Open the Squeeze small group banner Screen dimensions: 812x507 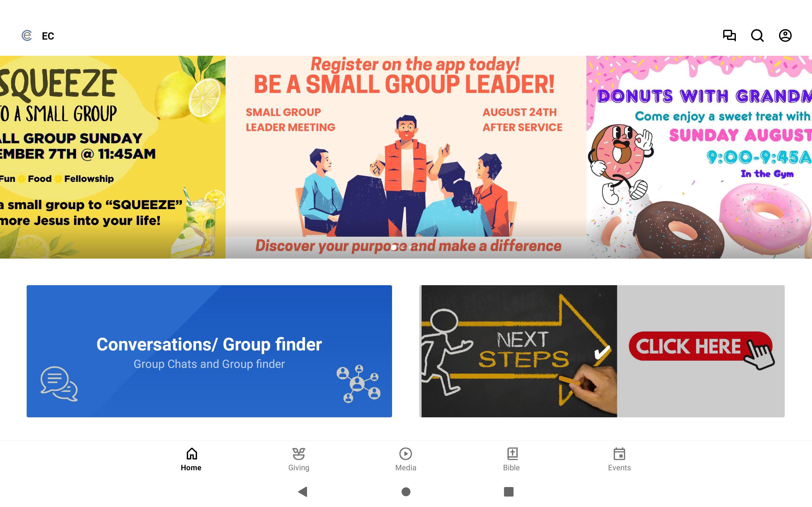point(113,157)
